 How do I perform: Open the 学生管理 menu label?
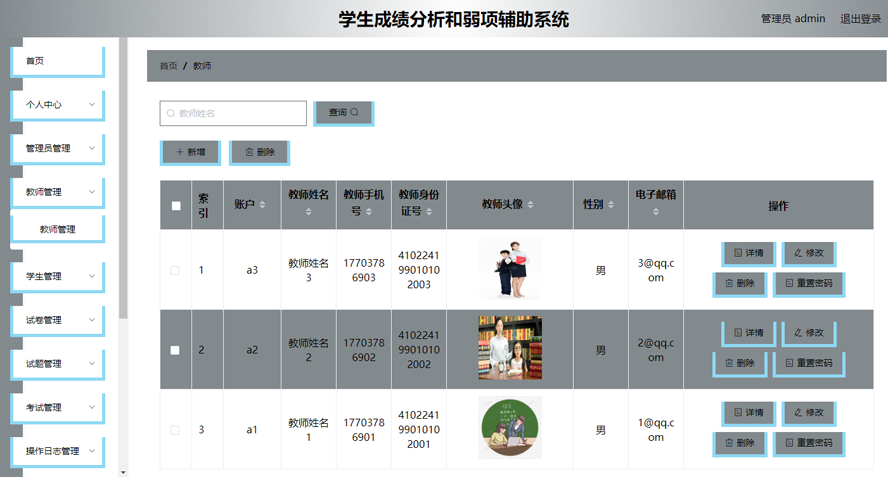pyautogui.click(x=44, y=276)
